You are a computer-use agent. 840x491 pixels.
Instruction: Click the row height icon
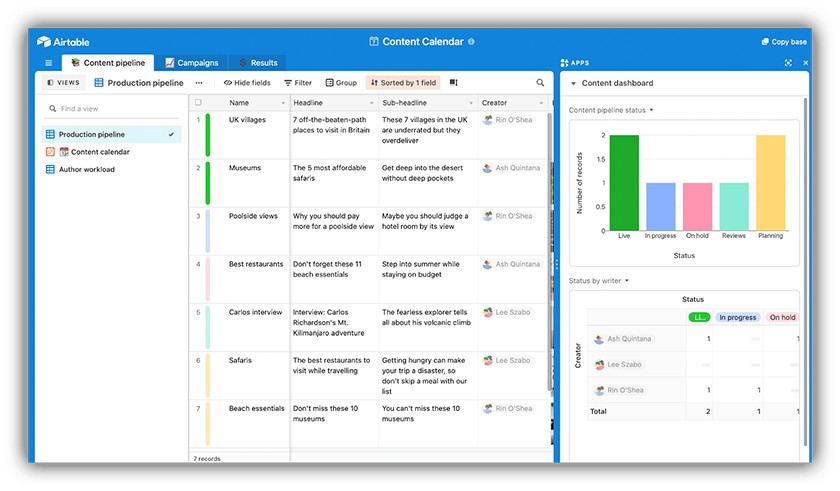(x=454, y=82)
